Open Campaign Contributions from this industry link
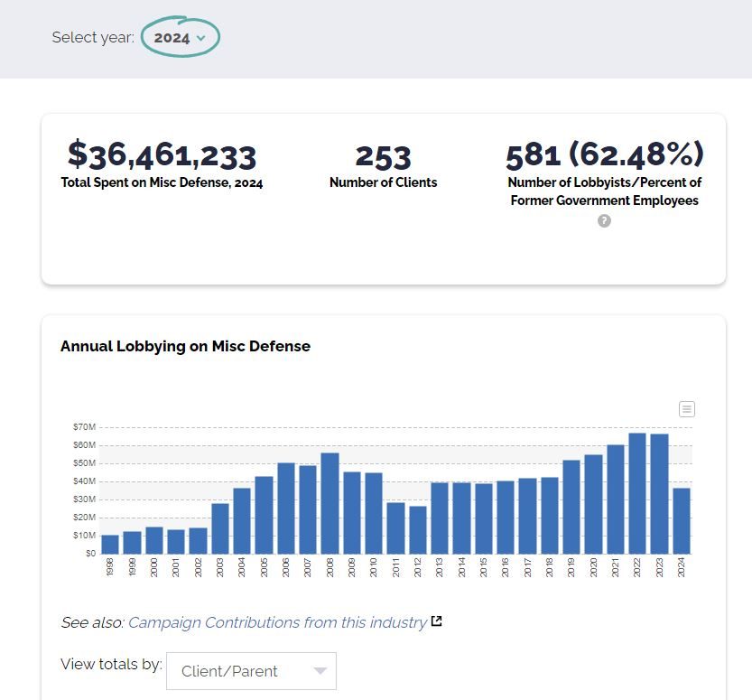Image resolution: width=752 pixels, height=700 pixels. click(x=277, y=622)
